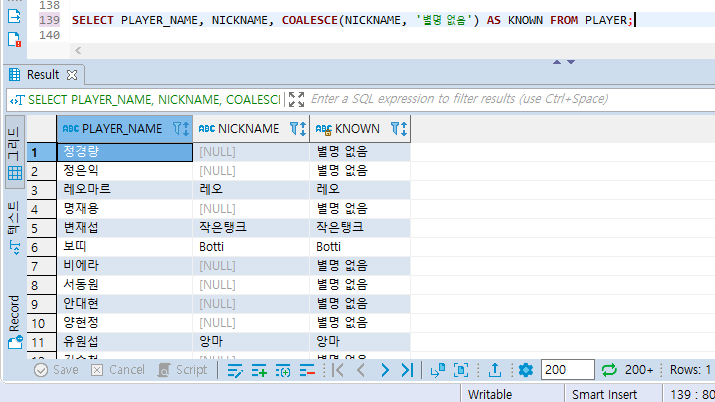Screen dimensions: 715x402
Task: Open the results configuration gear icon
Action: 526,370
